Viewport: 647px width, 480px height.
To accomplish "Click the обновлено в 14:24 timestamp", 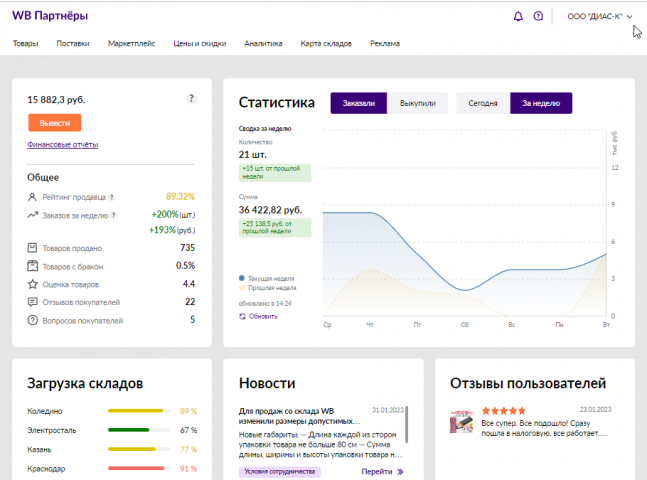I will tap(265, 303).
